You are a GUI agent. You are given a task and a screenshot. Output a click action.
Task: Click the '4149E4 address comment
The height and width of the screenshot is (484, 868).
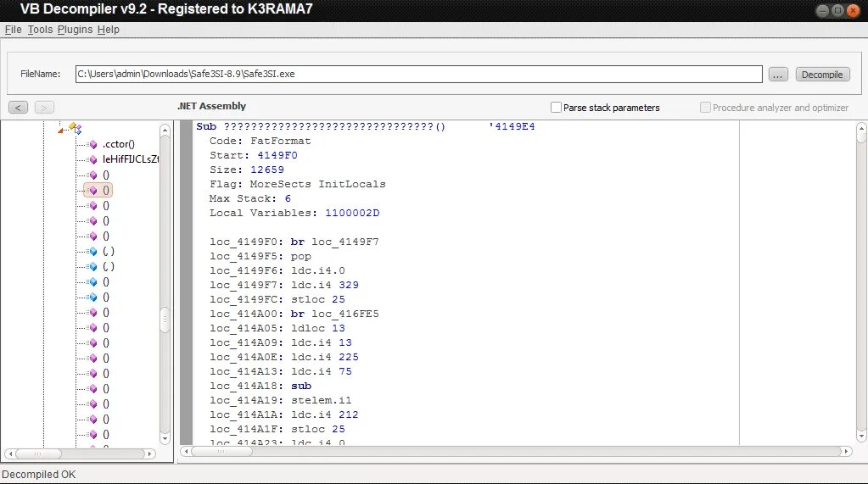[512, 126]
